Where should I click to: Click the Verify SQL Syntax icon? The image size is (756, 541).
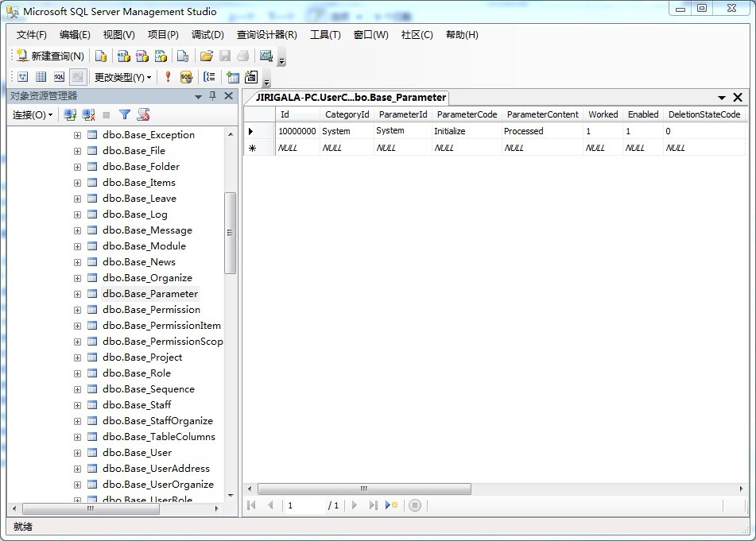click(186, 76)
